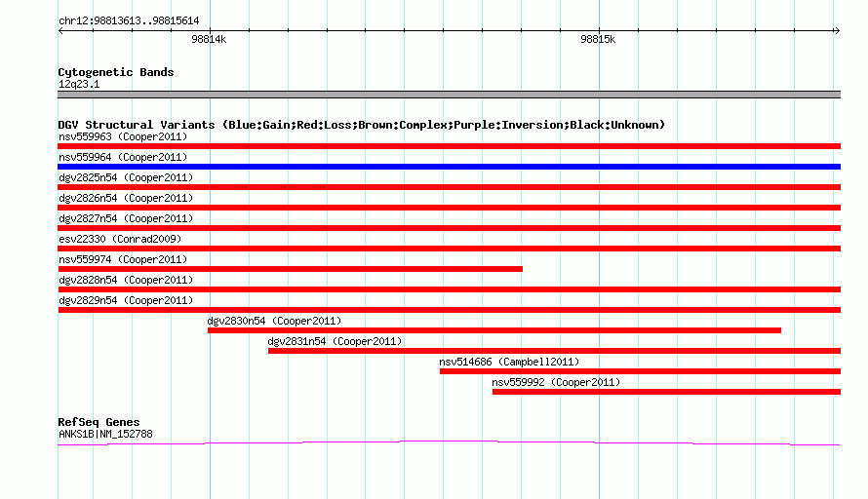Select the red bar under esv22330
The image size is (868, 499).
point(449,249)
